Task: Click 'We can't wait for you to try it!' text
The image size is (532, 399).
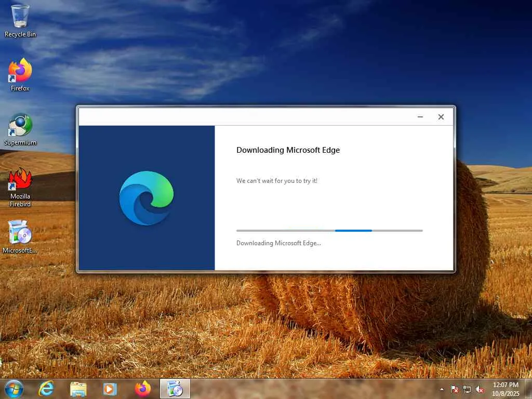Action: click(277, 181)
